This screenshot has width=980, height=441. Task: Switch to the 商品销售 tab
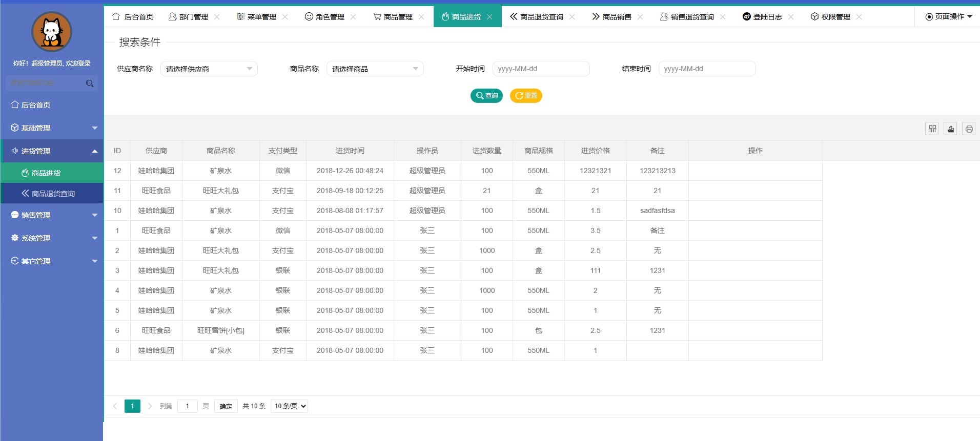[612, 17]
